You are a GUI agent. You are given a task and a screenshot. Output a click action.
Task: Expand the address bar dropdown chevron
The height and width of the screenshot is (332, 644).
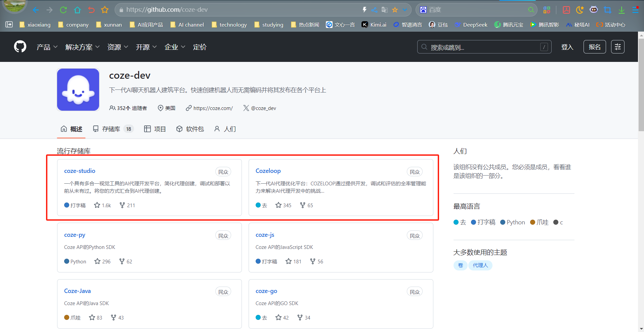[x=405, y=10]
